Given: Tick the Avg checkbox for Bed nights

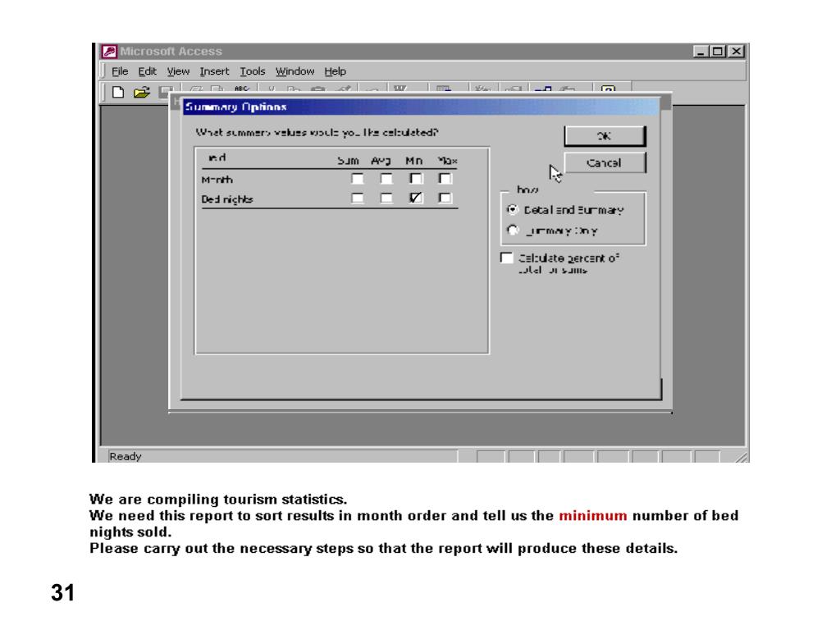Looking at the screenshot, I should tap(386, 199).
